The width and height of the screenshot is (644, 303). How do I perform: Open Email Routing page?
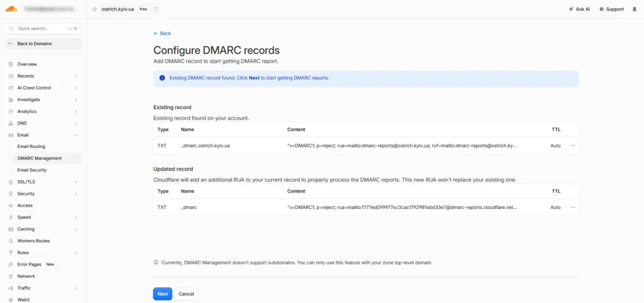coord(31,146)
